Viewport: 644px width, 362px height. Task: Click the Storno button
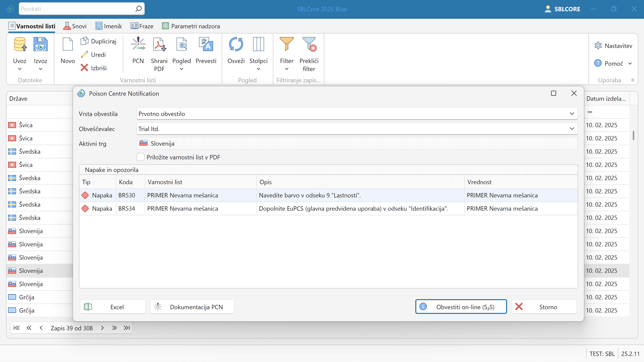[x=544, y=307]
